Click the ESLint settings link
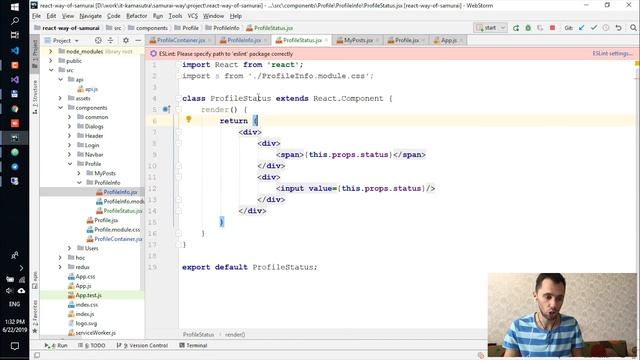The width and height of the screenshot is (640, 360). point(613,53)
